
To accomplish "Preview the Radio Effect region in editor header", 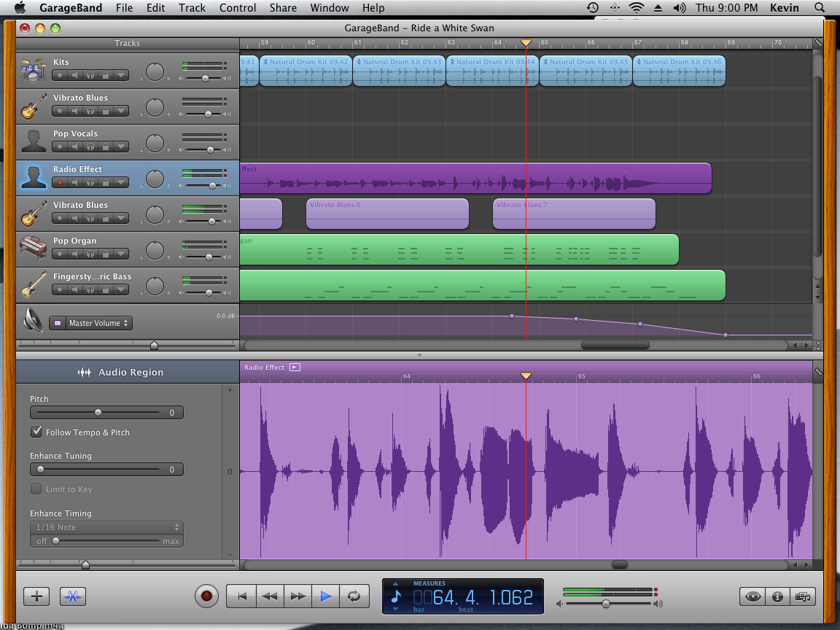I will pos(295,367).
